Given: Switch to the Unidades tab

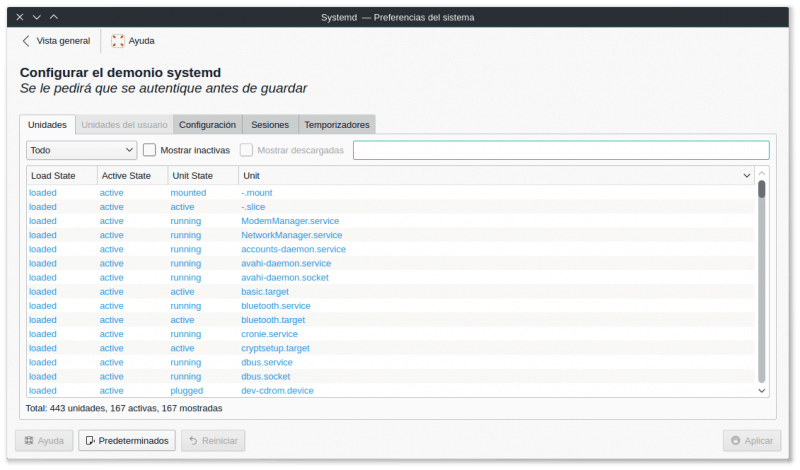Looking at the screenshot, I should (47, 125).
